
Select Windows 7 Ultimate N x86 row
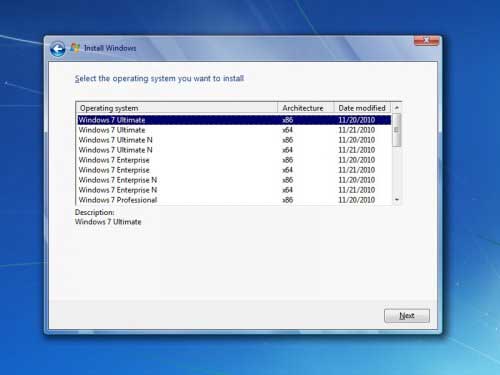(234, 140)
